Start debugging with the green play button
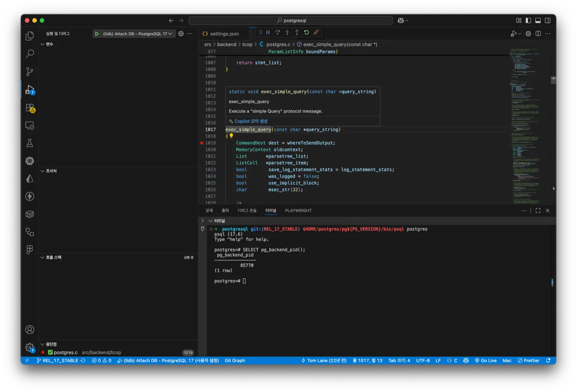Image resolution: width=577 pixels, height=392 pixels. (x=97, y=34)
